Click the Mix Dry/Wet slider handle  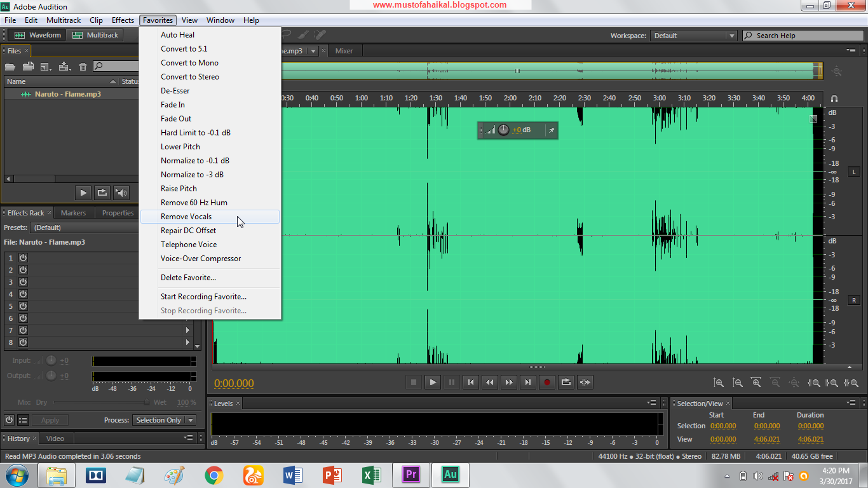point(147,402)
